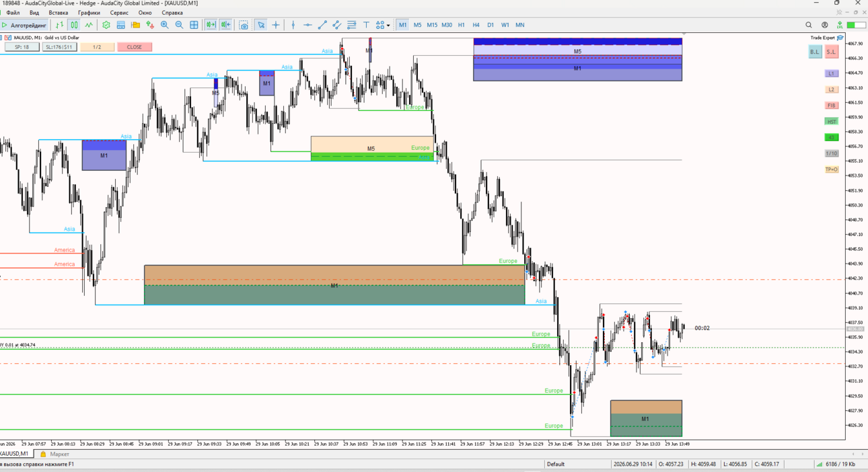
Task: Open the Navigator folder icon
Action: pos(135,25)
